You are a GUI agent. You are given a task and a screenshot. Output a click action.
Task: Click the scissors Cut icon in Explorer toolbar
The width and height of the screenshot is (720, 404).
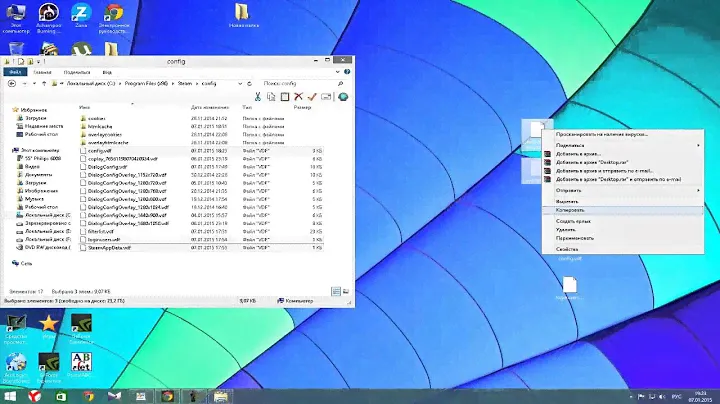(x=258, y=96)
